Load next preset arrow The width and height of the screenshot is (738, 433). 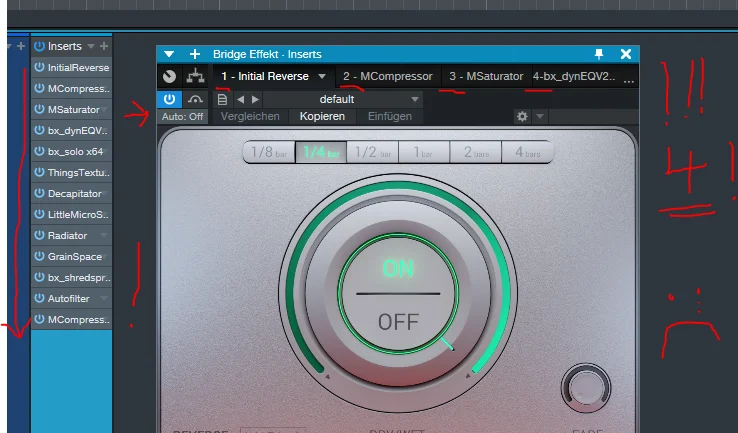(x=255, y=99)
